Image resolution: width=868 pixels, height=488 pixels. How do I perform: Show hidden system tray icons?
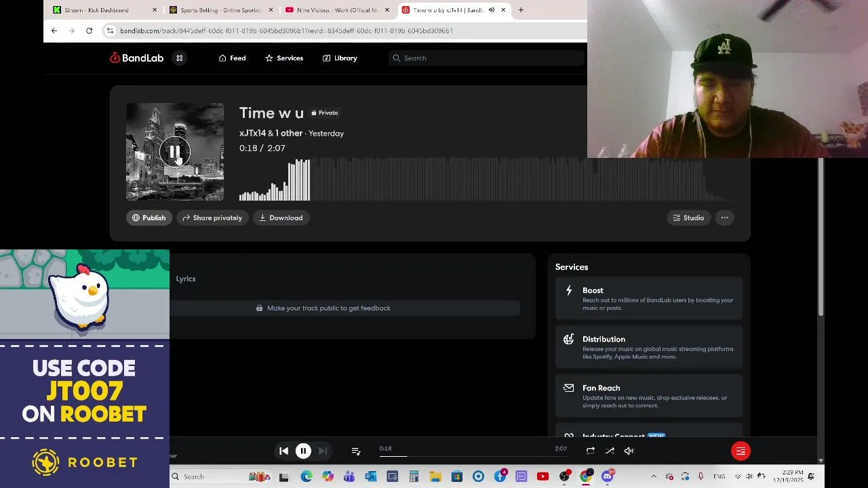pyautogui.click(x=654, y=476)
